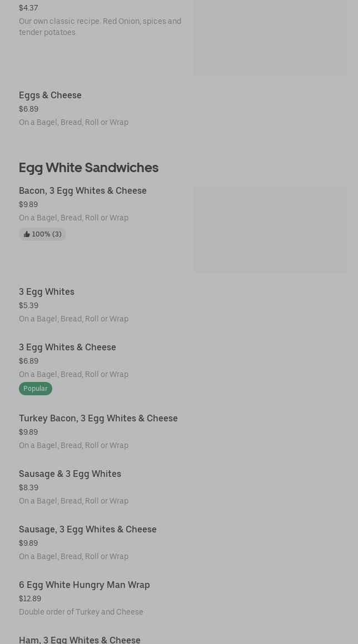Open the Sausage & 3 Egg Whites item
The width and height of the screenshot is (358, 644).
pyautogui.click(x=70, y=474)
